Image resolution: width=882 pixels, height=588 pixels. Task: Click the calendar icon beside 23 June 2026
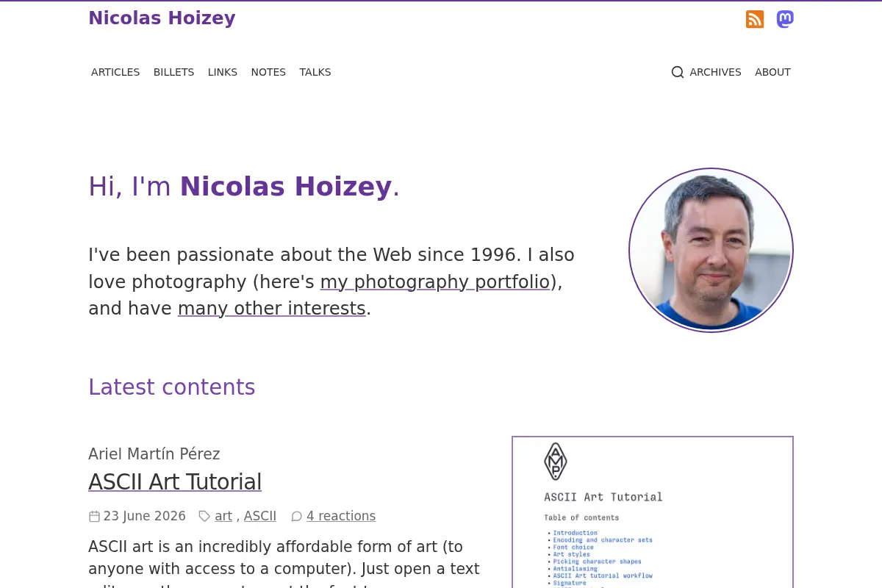(94, 517)
